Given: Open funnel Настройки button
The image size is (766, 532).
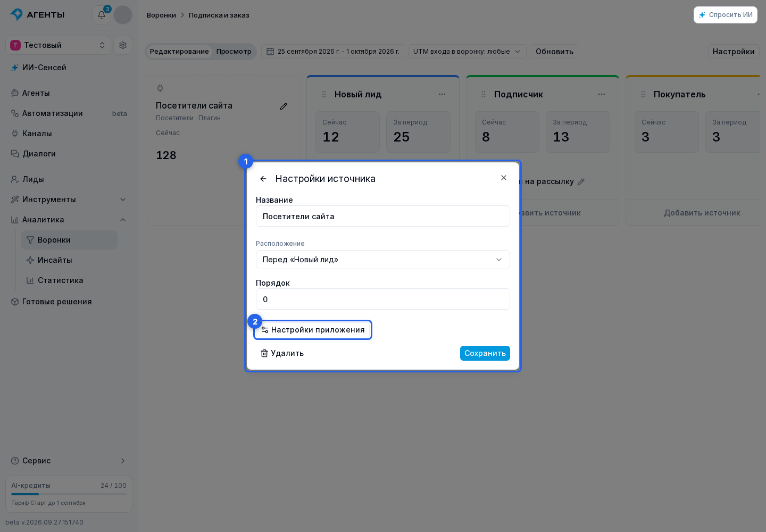Looking at the screenshot, I should coord(734,52).
